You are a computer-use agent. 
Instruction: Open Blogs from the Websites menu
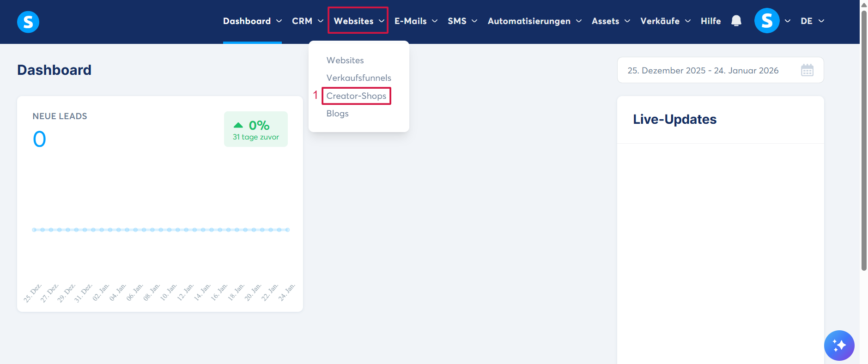[337, 113]
